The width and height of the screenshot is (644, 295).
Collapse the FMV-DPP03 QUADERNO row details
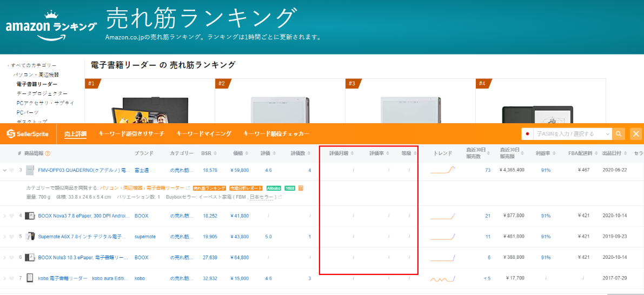[5, 170]
